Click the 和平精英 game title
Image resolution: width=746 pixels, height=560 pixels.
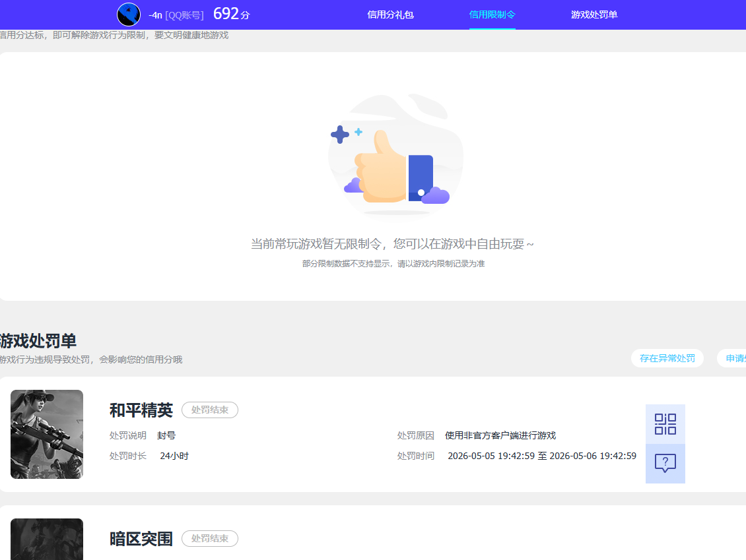pos(141,410)
